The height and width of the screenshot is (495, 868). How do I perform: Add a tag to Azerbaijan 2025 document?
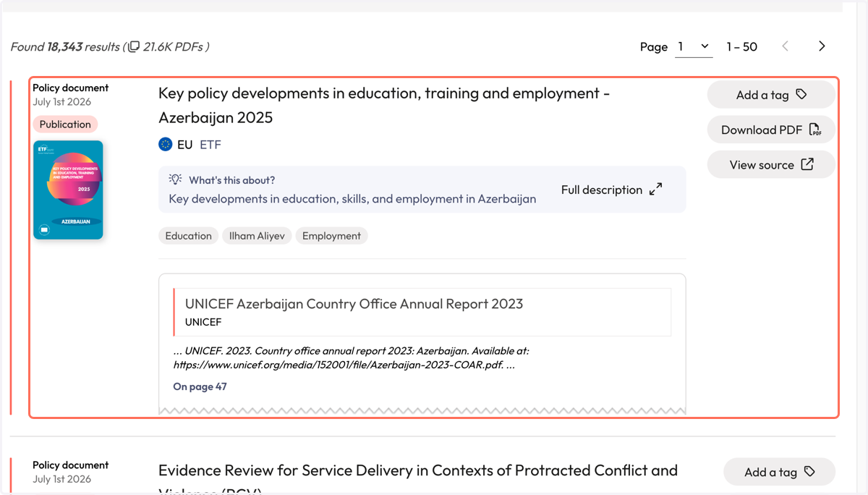point(771,95)
